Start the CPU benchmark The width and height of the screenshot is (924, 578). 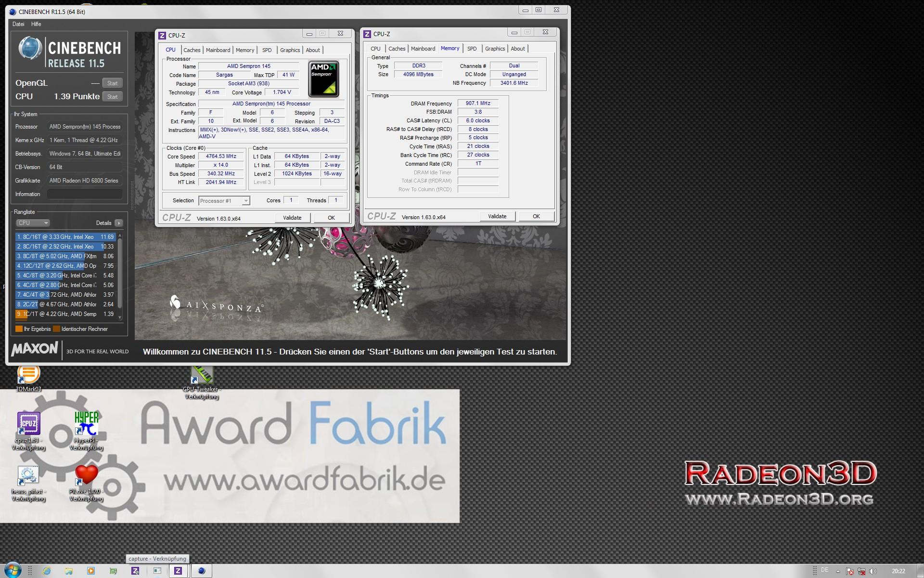click(113, 97)
